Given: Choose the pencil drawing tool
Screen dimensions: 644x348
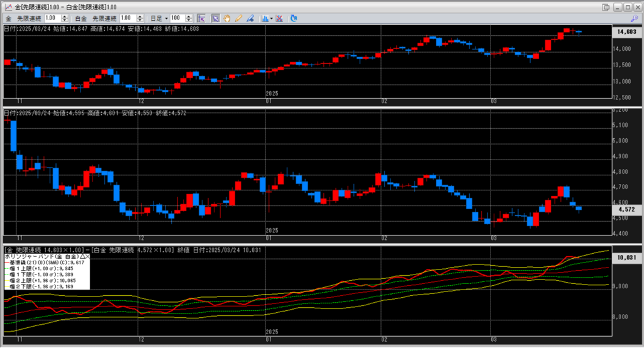Looking at the screenshot, I should [x=238, y=18].
